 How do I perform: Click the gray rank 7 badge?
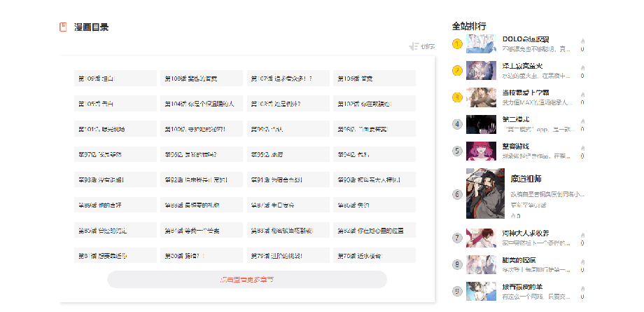pos(457,238)
